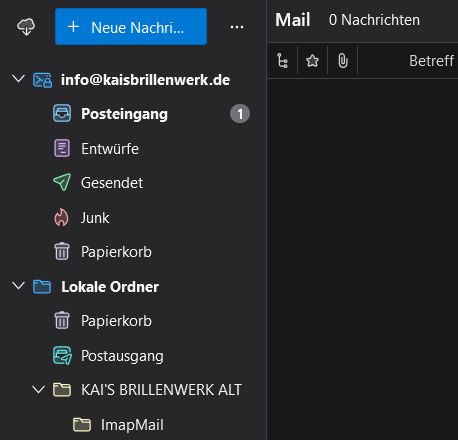Start a new message with Neue Nachricht
458x440 pixels.
(131, 27)
